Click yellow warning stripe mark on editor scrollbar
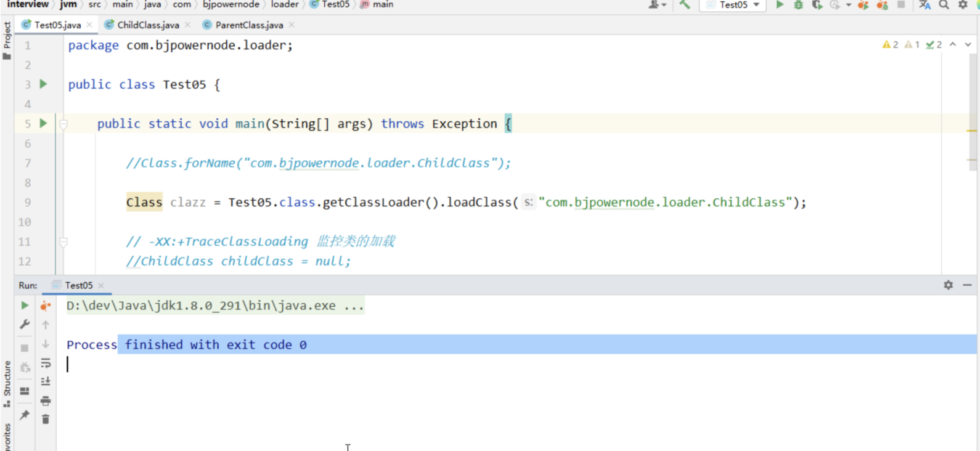 [972, 131]
